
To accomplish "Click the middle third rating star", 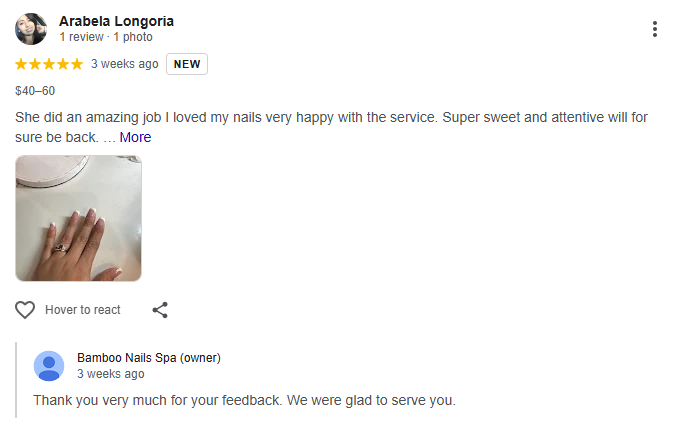I will pyautogui.click(x=49, y=64).
